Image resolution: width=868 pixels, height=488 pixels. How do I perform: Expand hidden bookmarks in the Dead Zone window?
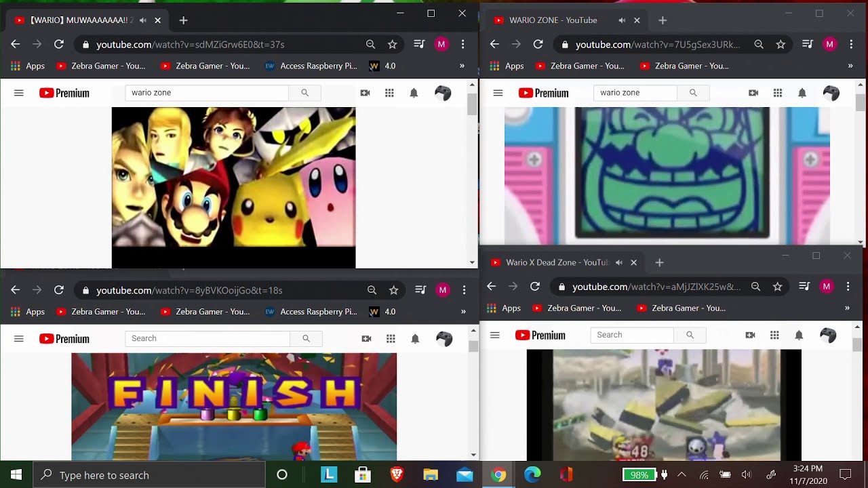847,308
